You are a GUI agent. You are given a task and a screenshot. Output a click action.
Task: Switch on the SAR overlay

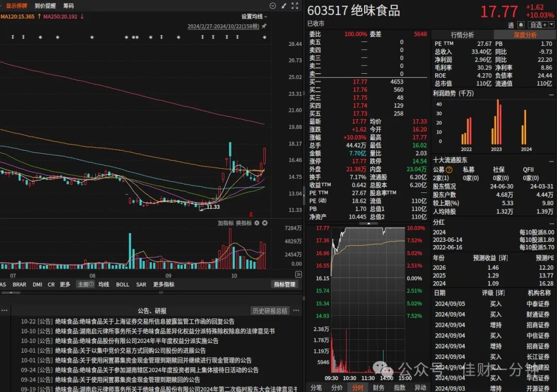(141, 284)
